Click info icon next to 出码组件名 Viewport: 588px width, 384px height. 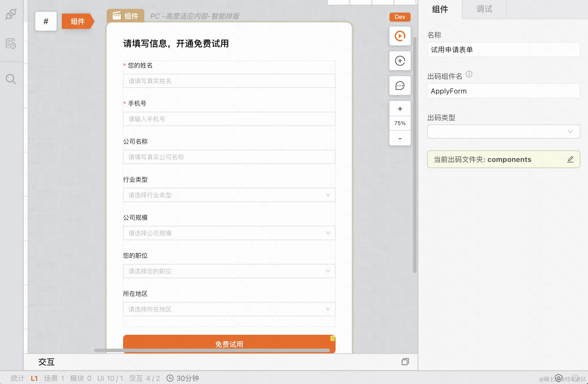point(469,74)
